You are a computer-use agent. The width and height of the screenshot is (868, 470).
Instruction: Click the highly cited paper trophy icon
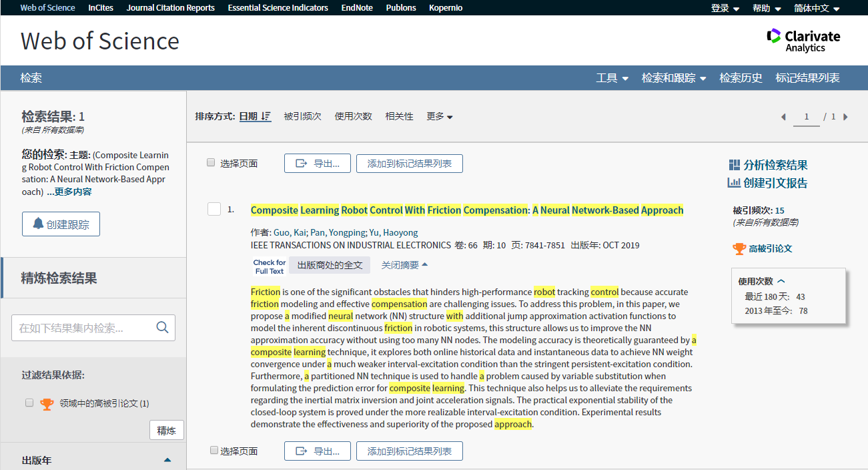tap(739, 249)
